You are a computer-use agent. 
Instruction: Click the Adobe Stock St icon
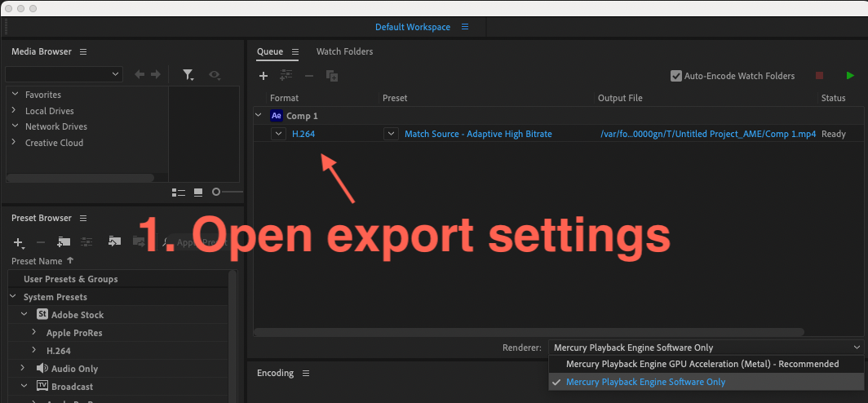coord(42,314)
